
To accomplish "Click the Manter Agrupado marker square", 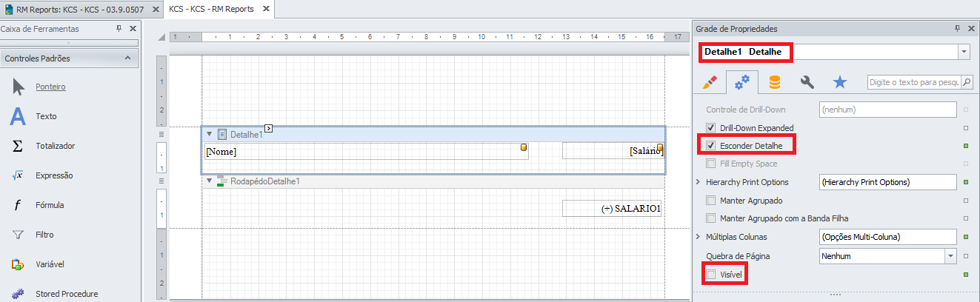I will tap(966, 201).
